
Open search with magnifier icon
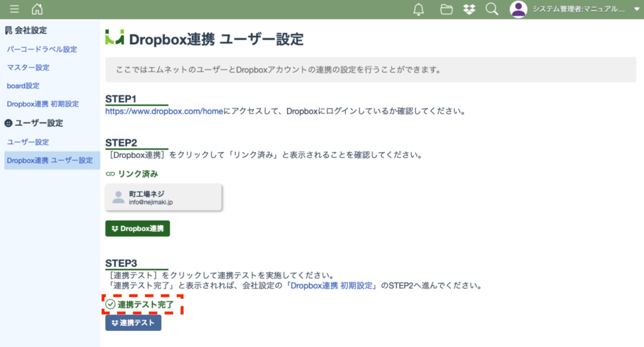492,9
